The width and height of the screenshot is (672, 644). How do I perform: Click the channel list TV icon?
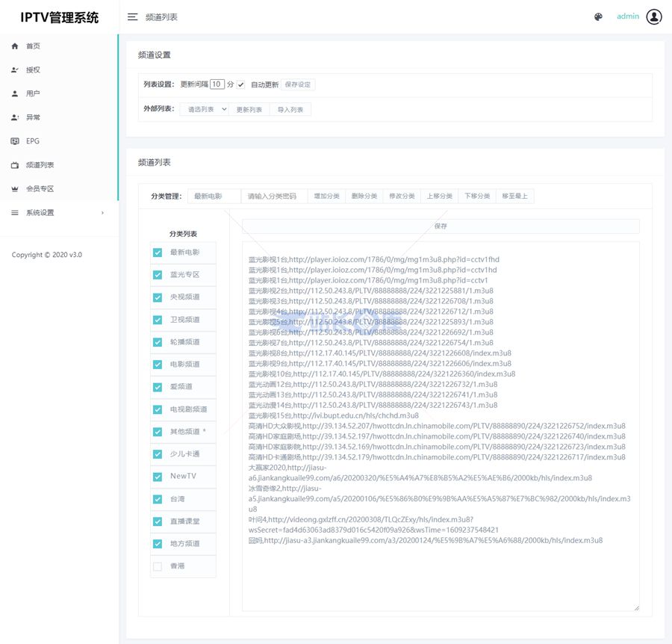15,165
